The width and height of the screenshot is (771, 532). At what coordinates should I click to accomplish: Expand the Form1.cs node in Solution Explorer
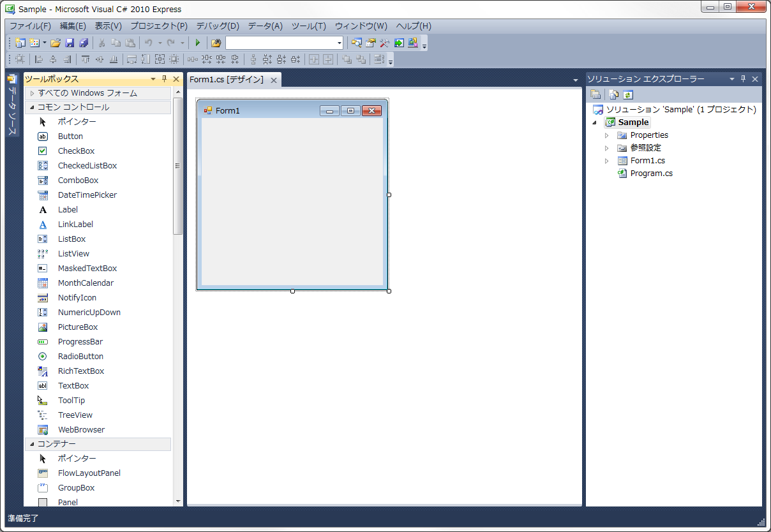(x=607, y=161)
